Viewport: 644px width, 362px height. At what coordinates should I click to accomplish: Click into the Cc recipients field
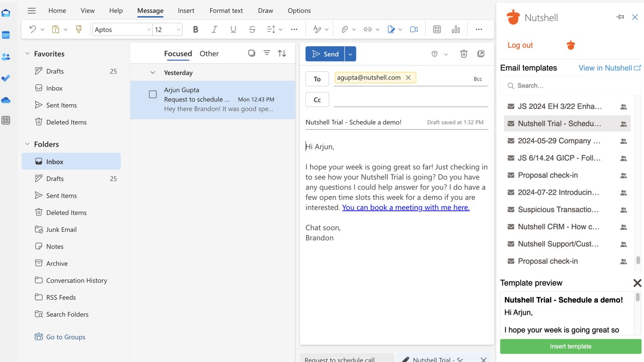(x=411, y=99)
